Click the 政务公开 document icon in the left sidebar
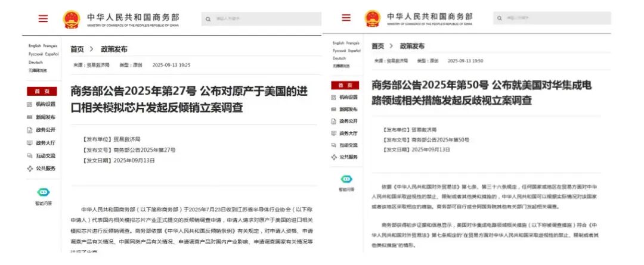This screenshot has width=644, height=265. pyautogui.click(x=30, y=130)
